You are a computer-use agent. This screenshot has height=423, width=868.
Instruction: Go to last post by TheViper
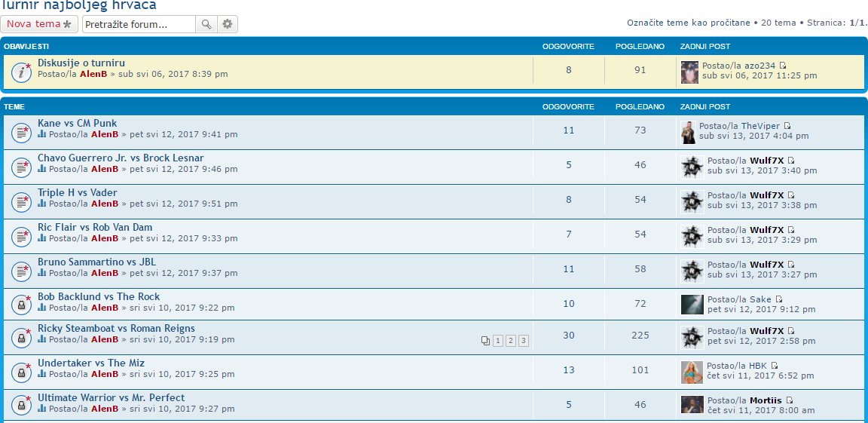coord(787,126)
